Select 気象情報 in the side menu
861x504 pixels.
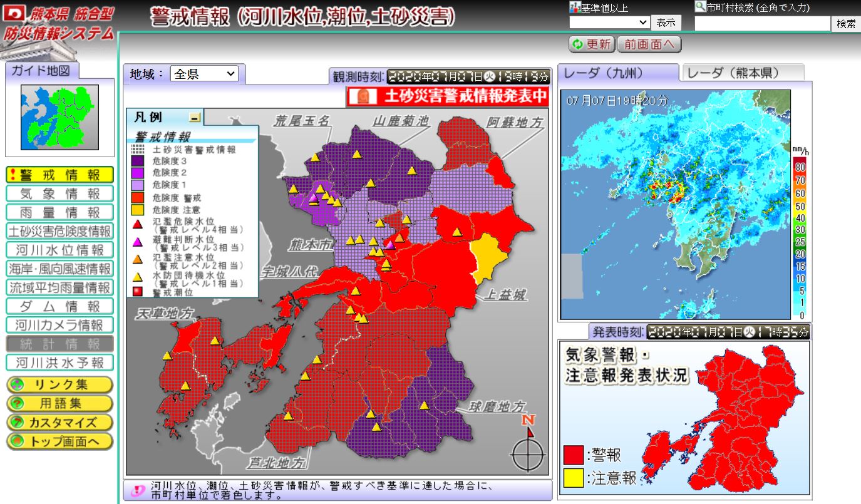(59, 193)
